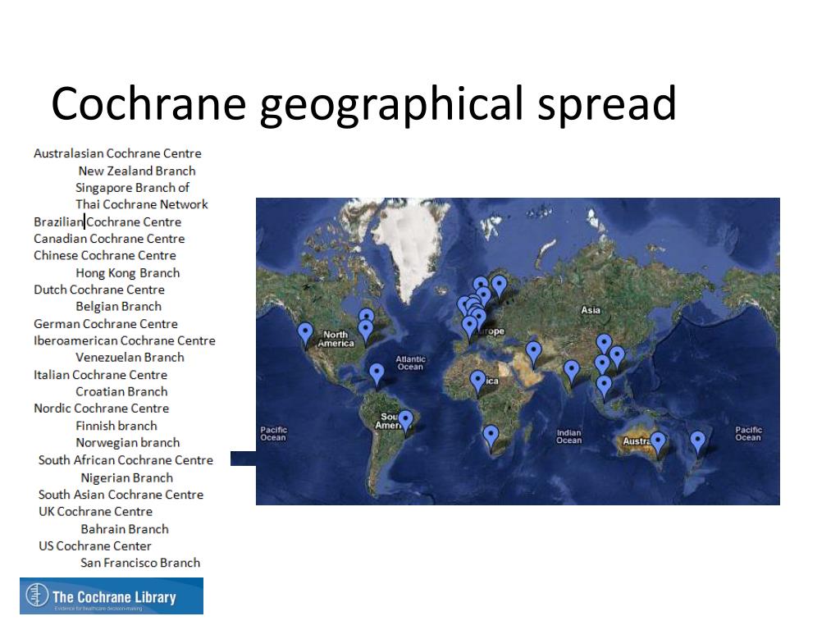This screenshot has width=840, height=630.
Task: Click the pin over southeastern Australia
Action: coord(658,444)
